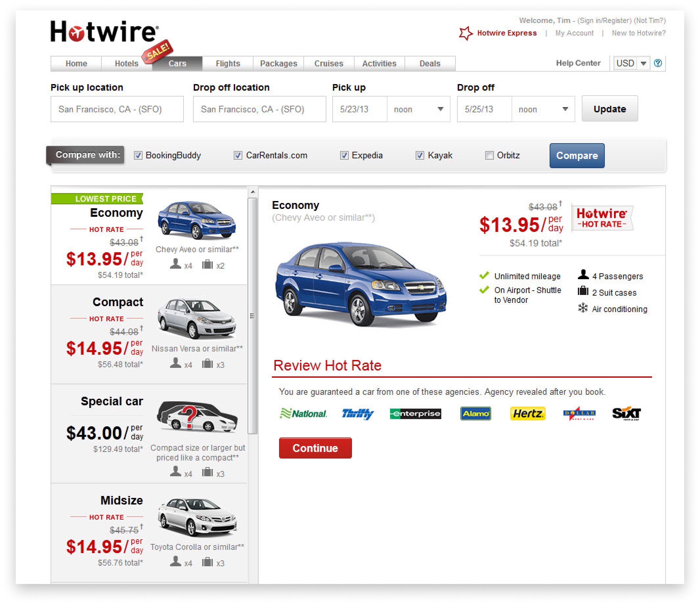Open the Drop off time dropdown
Screen dimensions: 700x605
543,109
